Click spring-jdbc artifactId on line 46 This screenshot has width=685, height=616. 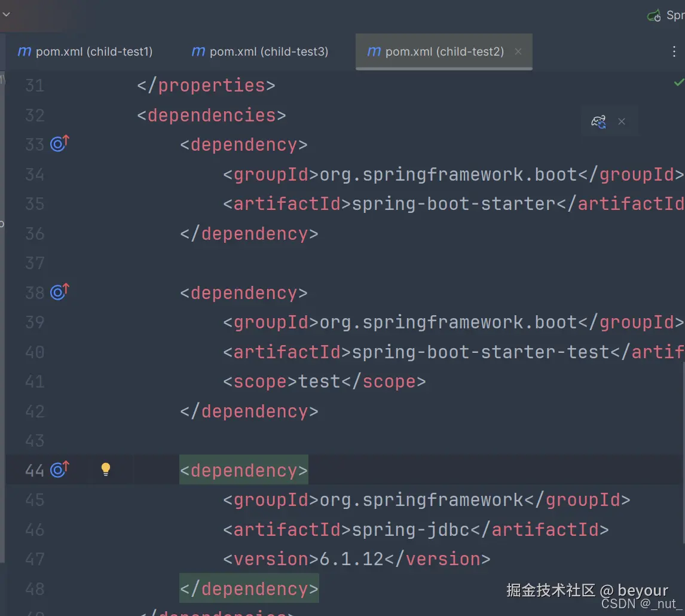coord(416,529)
